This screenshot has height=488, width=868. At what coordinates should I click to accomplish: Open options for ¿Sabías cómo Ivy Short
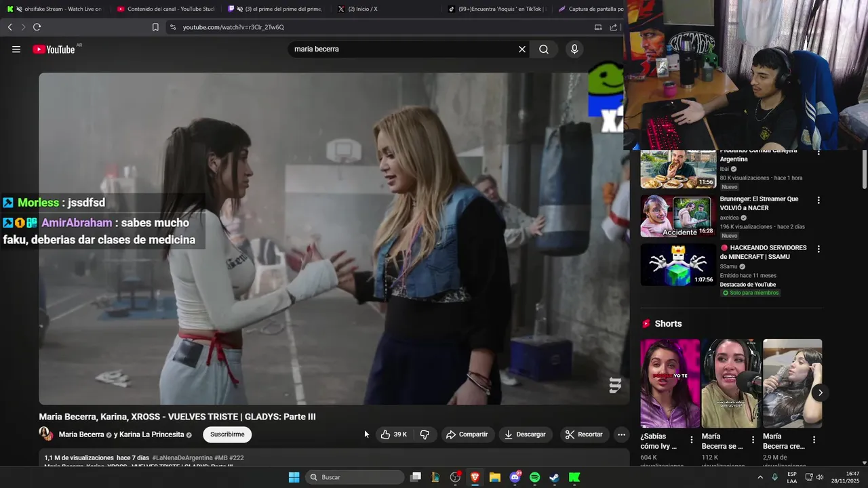(x=692, y=440)
